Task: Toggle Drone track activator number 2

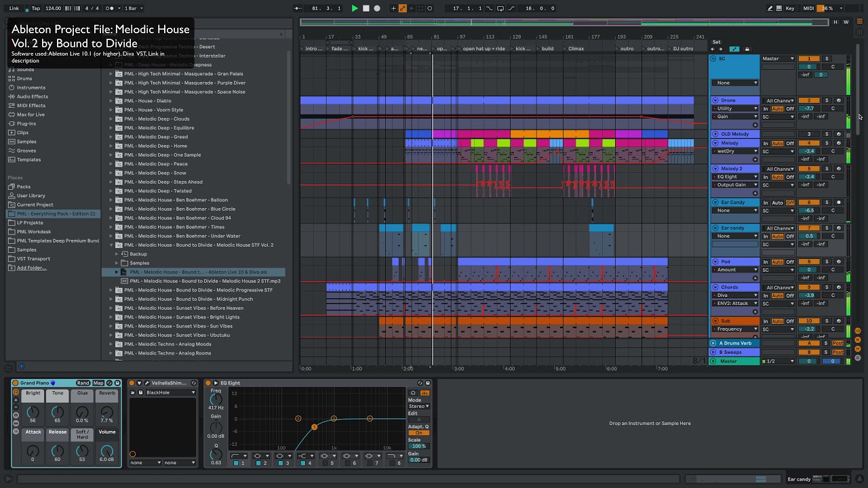Action: (809, 100)
